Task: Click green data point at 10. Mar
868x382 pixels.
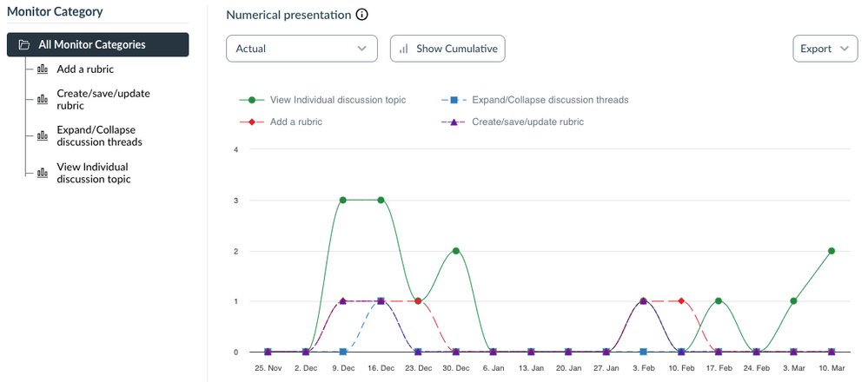Action: 832,251
